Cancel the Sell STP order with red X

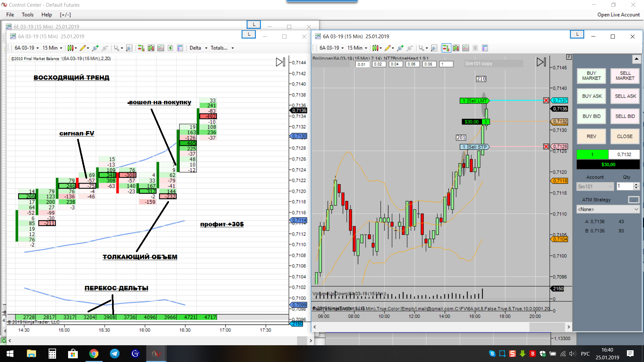click(546, 146)
